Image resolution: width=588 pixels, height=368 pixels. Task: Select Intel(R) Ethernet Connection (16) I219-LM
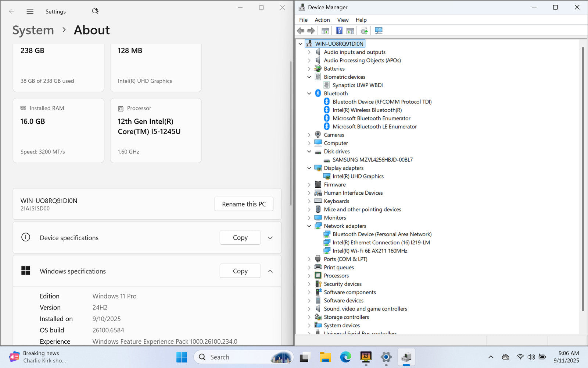(381, 243)
